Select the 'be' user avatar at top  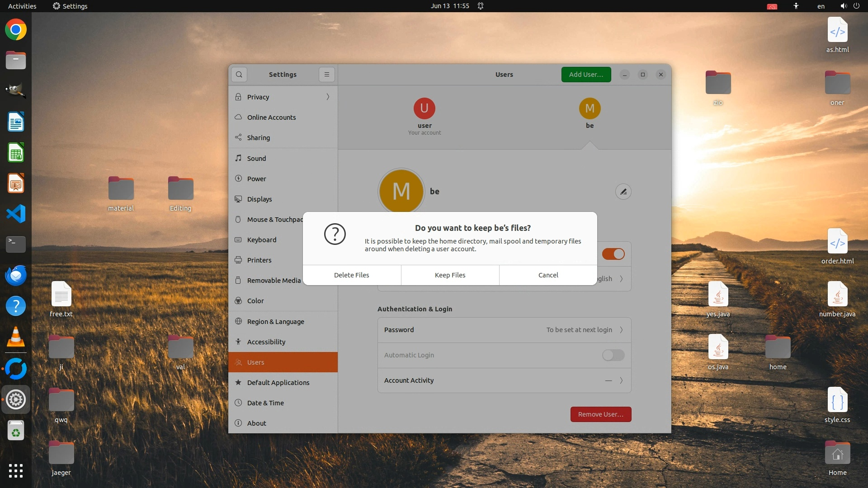coord(590,108)
